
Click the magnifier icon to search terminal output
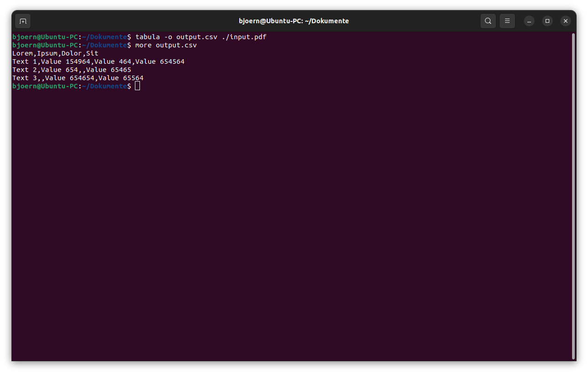[x=488, y=21]
